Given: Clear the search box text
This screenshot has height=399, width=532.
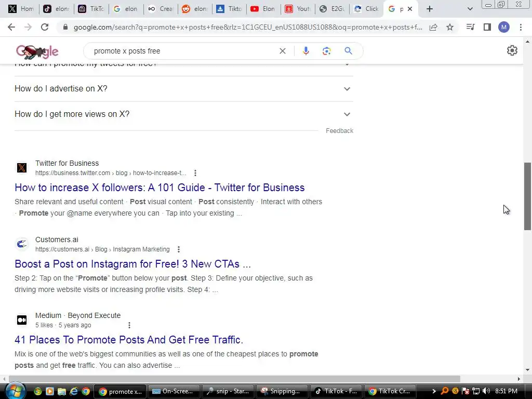Looking at the screenshot, I should point(282,51).
